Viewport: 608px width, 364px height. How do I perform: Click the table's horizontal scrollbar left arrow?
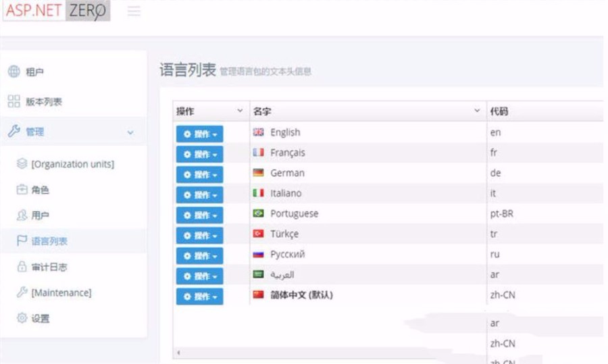[179, 353]
